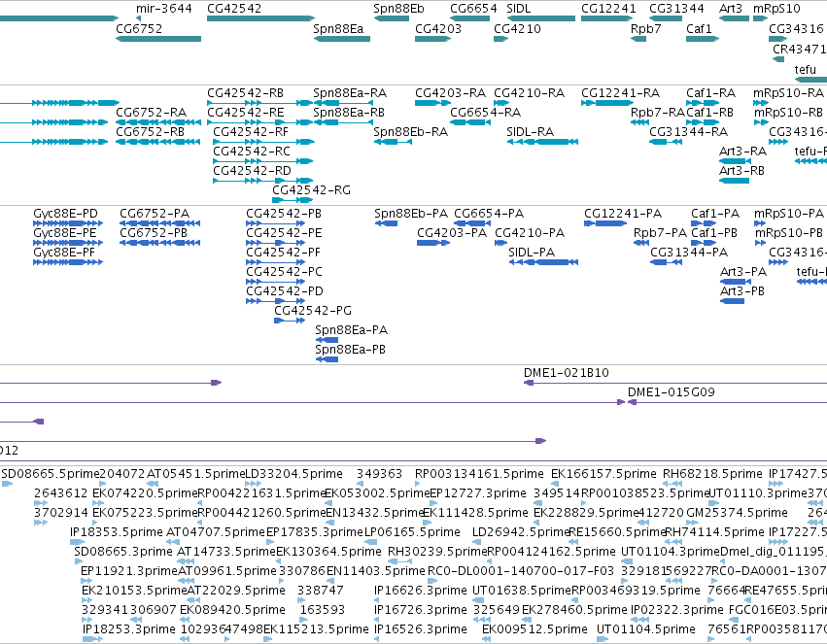This screenshot has height=644, width=827.
Task: Open transcript CG42542-RB label
Action: point(245,92)
